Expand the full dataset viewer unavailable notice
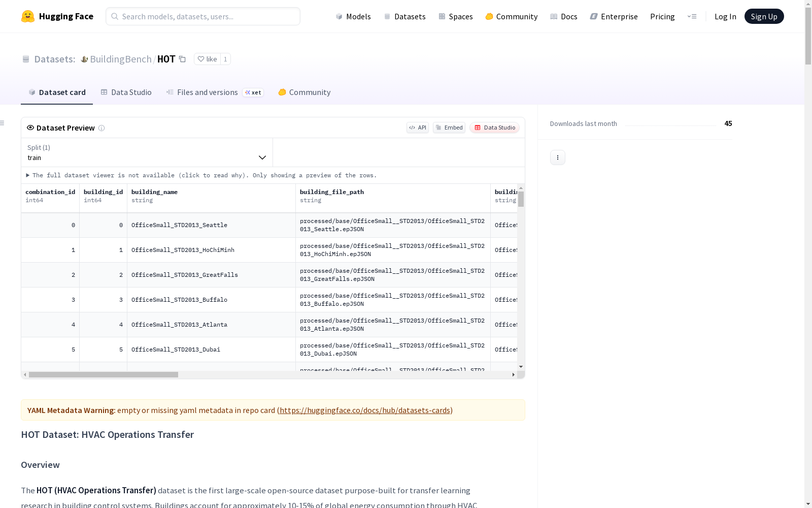This screenshot has height=508, width=812. click(x=201, y=175)
